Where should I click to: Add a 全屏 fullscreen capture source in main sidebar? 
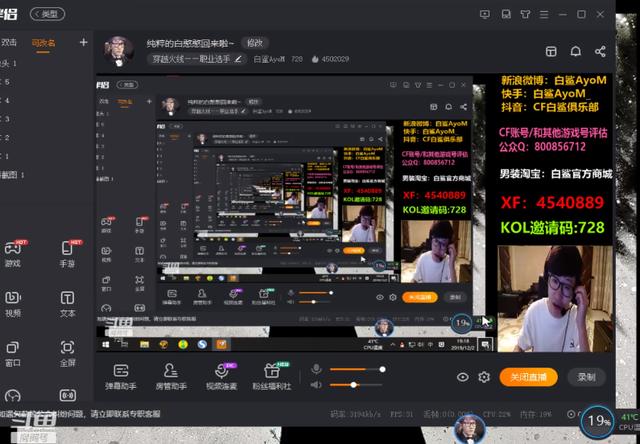68,354
